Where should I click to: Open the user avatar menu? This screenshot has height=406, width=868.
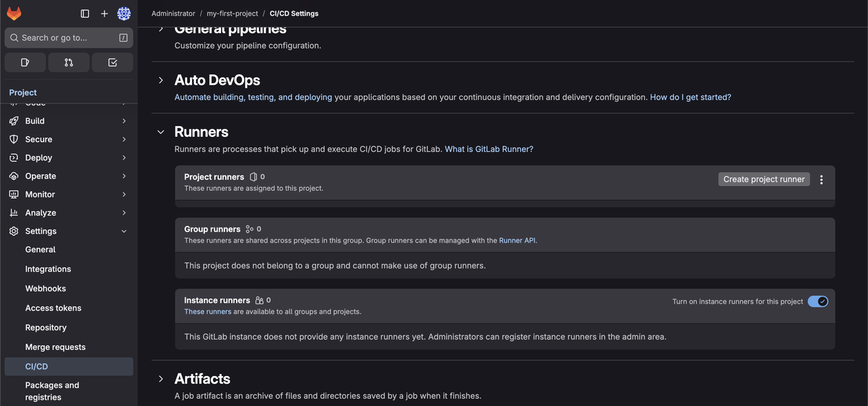[x=123, y=14]
